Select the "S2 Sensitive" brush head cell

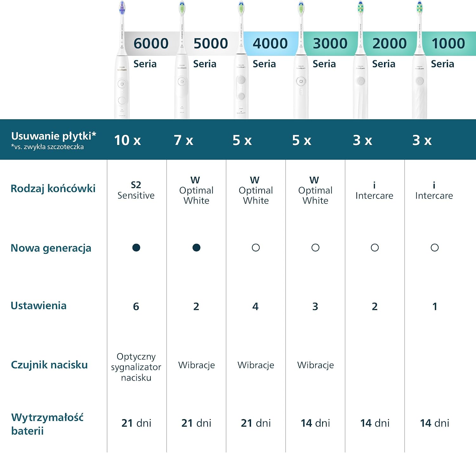(x=136, y=190)
